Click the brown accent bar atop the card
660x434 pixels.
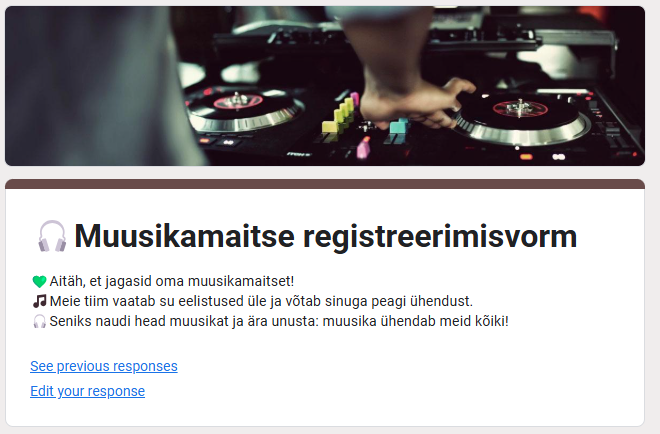(x=325, y=184)
